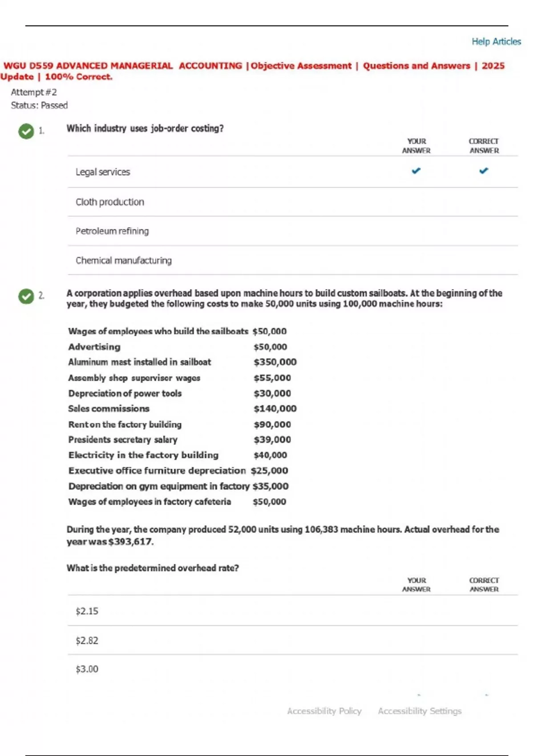Click the green checkmark icon beside question 1
The height and width of the screenshot is (756, 534).
point(26,131)
